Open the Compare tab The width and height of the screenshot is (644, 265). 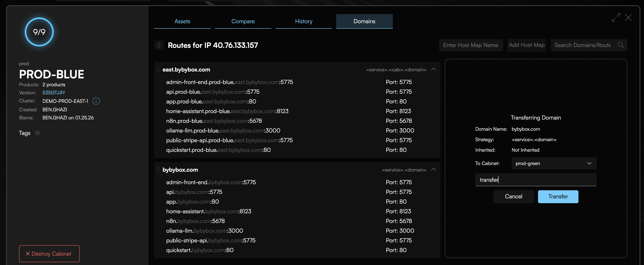point(243,21)
